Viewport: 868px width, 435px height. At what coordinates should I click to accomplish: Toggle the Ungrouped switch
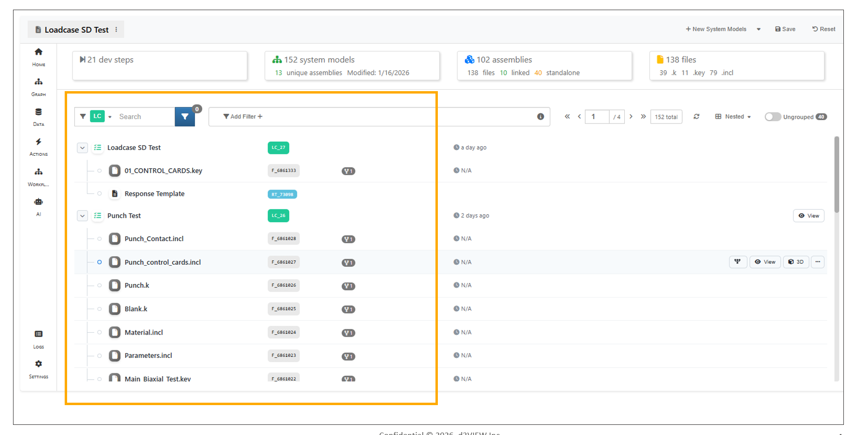[772, 117]
